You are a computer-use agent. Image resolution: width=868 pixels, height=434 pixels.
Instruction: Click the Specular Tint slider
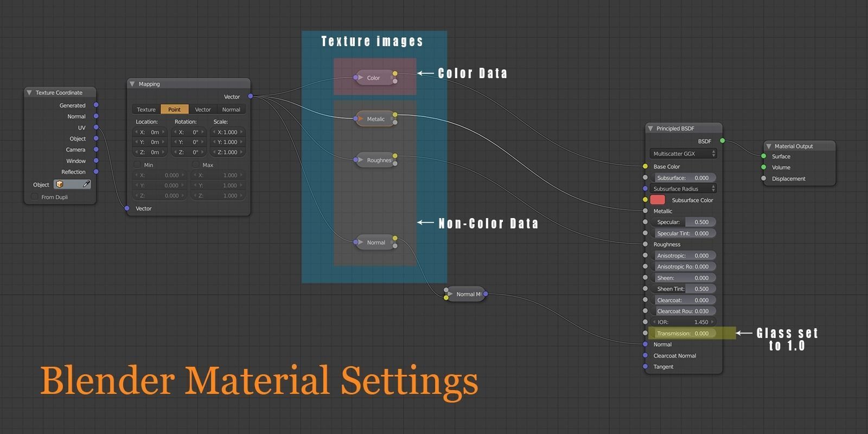(x=683, y=233)
